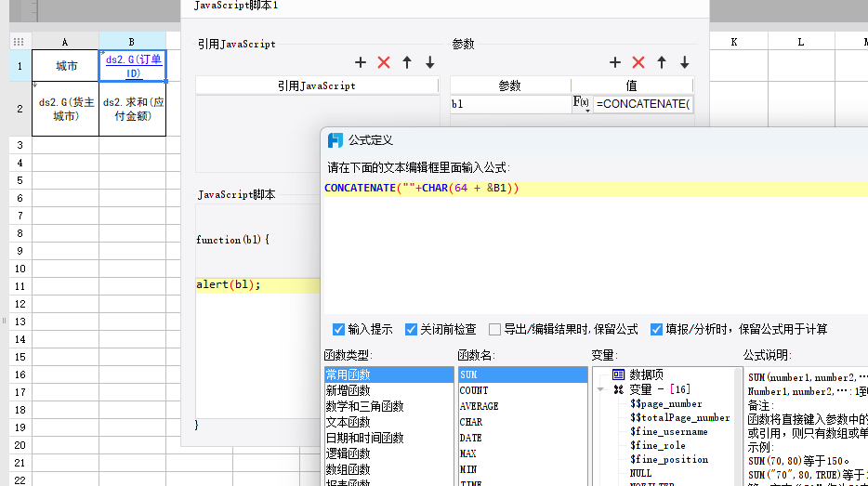Click the =CONCATENATE( value field
The image size is (868, 486).
click(643, 104)
